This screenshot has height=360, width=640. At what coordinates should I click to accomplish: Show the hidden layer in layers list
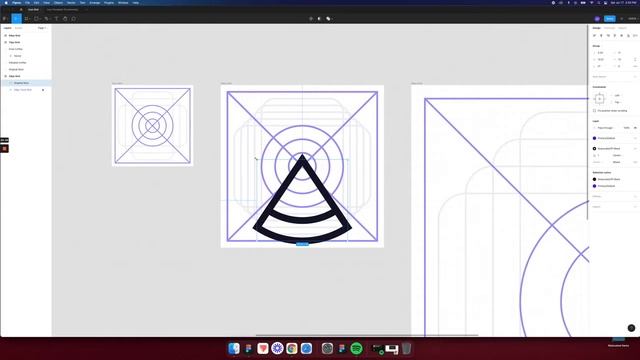click(43, 90)
